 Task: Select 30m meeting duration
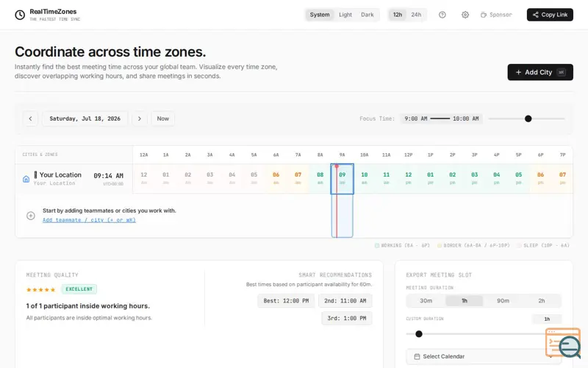[426, 301]
